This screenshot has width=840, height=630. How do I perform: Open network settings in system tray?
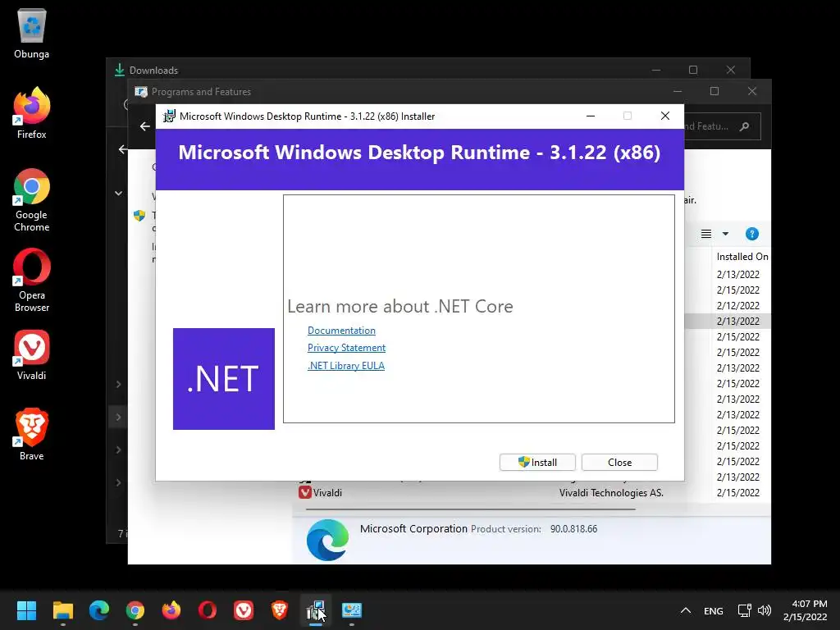(745, 610)
